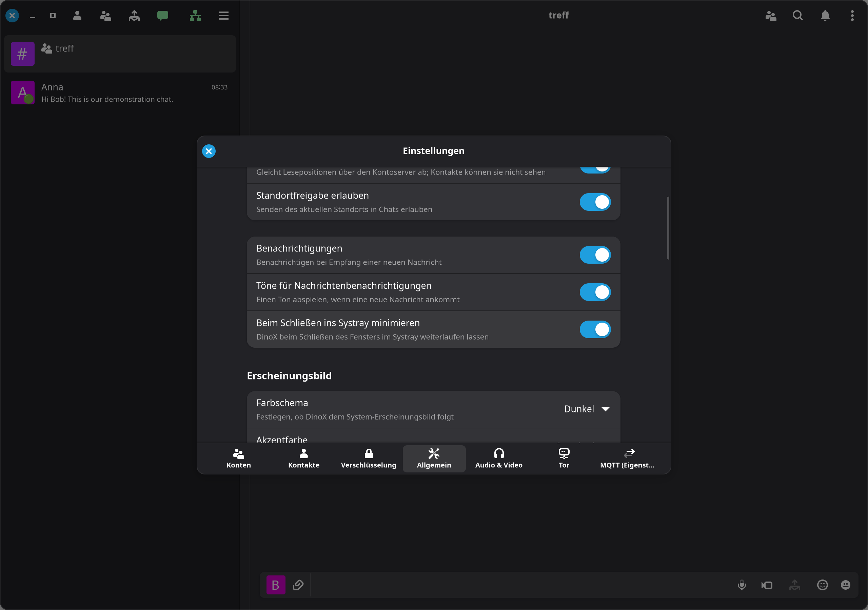Click the microphone voice message icon

pos(742,585)
